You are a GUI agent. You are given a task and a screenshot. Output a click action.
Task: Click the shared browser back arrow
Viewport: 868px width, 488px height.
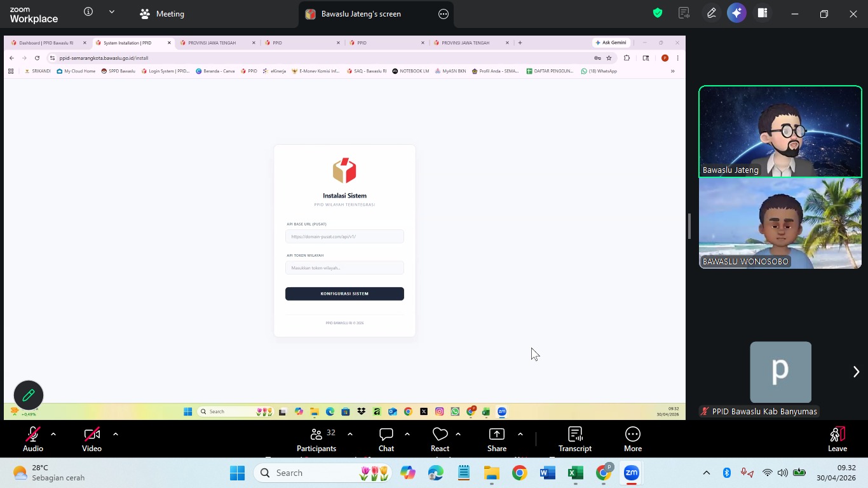(x=11, y=58)
